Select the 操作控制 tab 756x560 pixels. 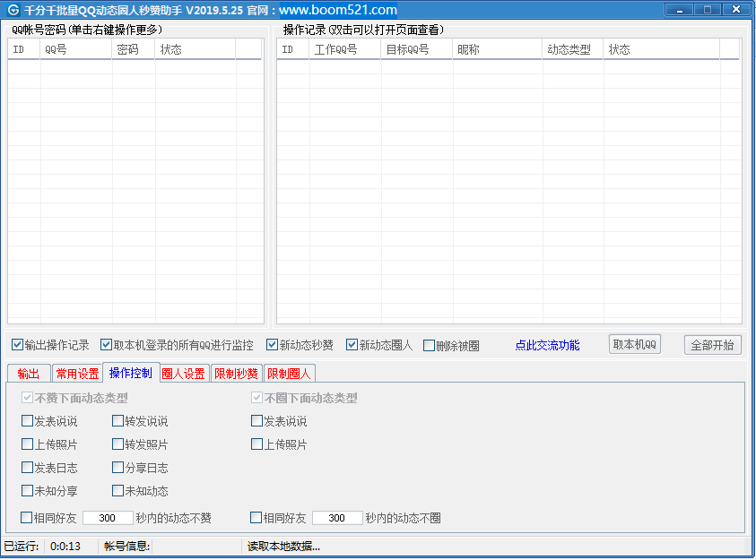(x=131, y=373)
